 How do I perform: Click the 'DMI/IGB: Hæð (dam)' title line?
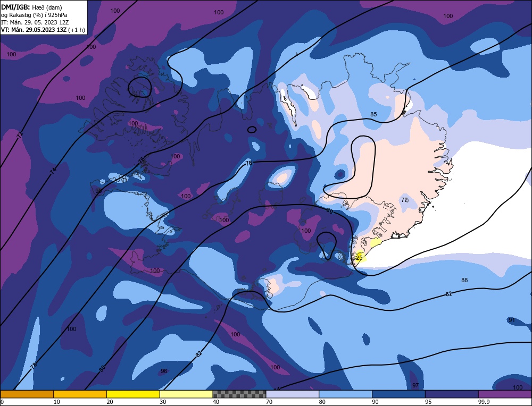coord(31,7)
